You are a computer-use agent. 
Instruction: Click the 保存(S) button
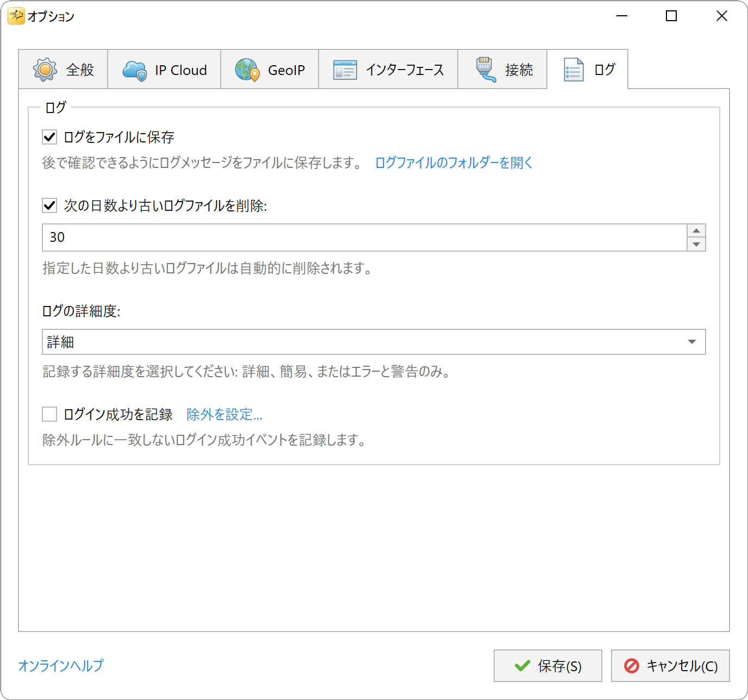548,666
